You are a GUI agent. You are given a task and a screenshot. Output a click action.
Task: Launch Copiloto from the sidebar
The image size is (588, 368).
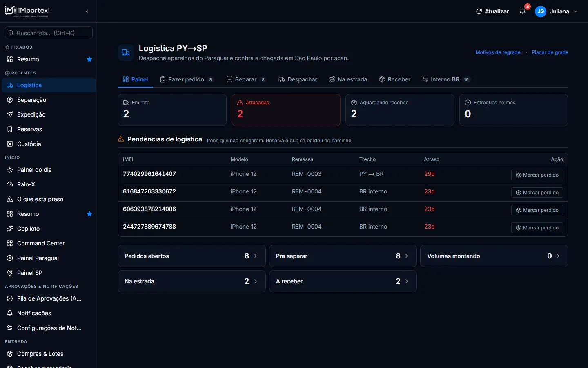(x=49, y=229)
